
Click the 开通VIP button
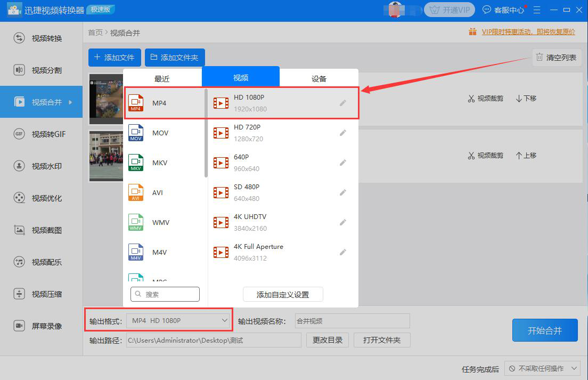[x=450, y=10]
